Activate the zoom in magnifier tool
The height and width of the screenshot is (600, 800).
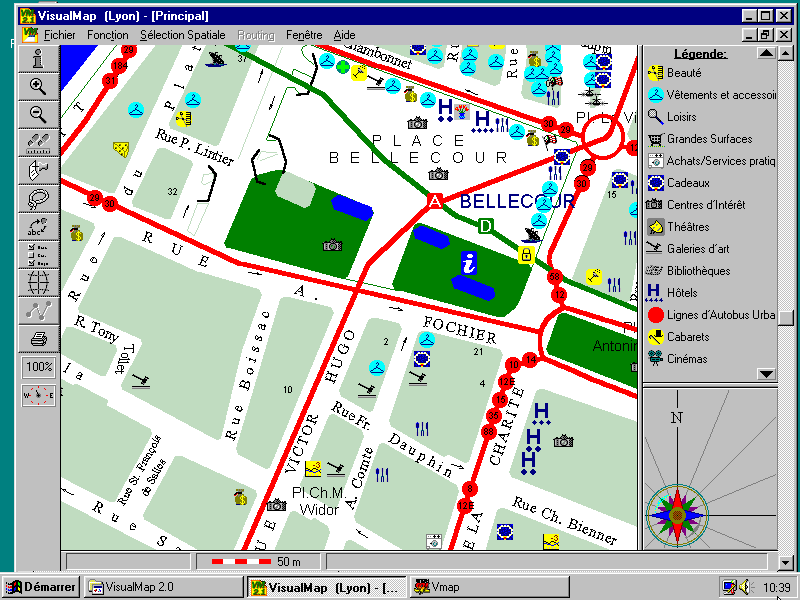coord(39,86)
